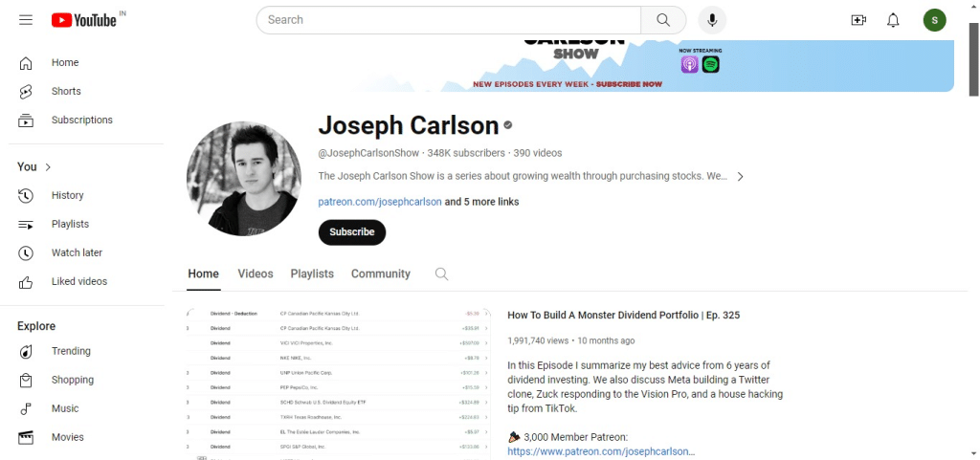Open the hamburger guide menu
The image size is (980, 460).
(x=26, y=20)
